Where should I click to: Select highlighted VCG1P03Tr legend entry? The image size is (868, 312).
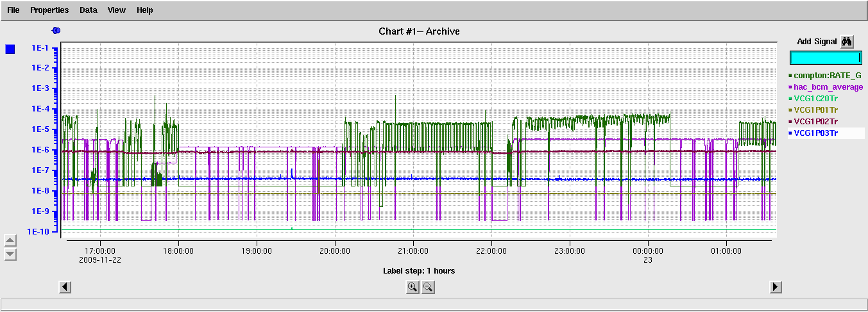(825, 133)
